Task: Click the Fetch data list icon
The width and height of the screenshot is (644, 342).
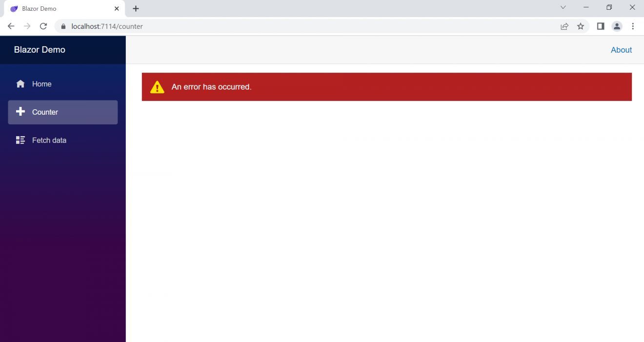Action: pos(20,140)
